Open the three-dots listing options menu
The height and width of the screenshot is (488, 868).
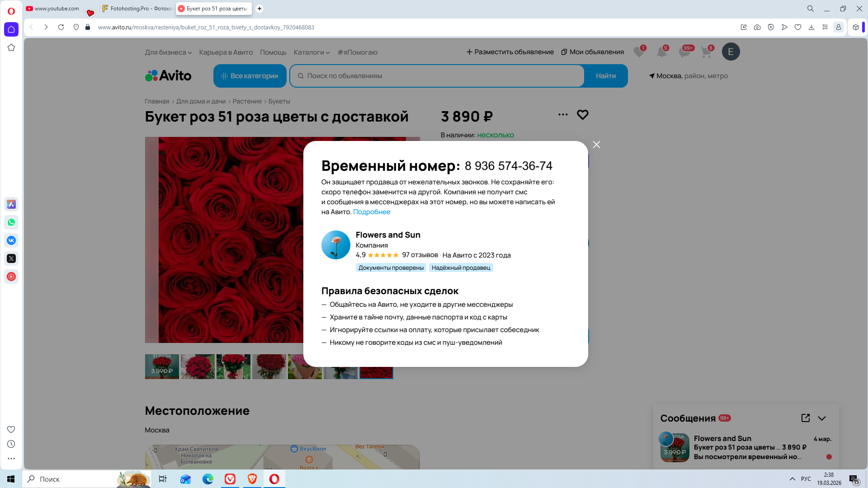[563, 115]
